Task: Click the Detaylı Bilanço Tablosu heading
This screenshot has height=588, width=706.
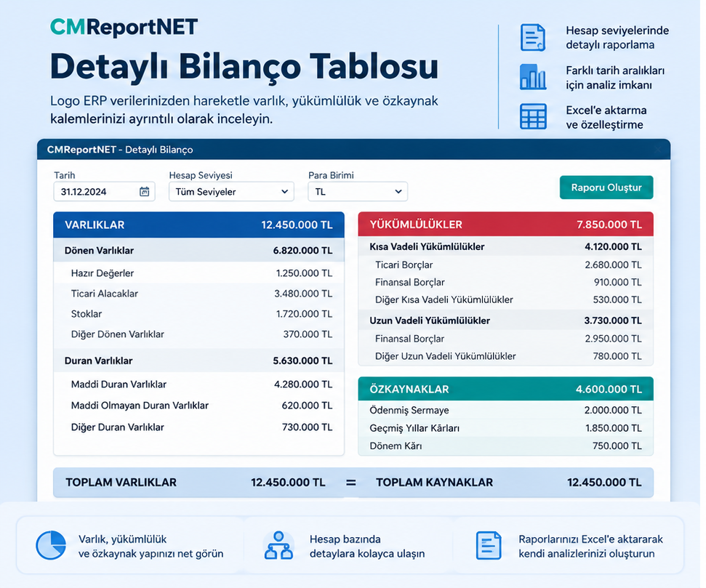Action: click(244, 67)
